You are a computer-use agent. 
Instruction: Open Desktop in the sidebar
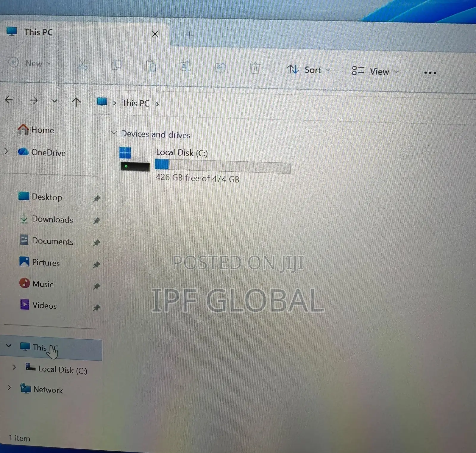pyautogui.click(x=40, y=197)
